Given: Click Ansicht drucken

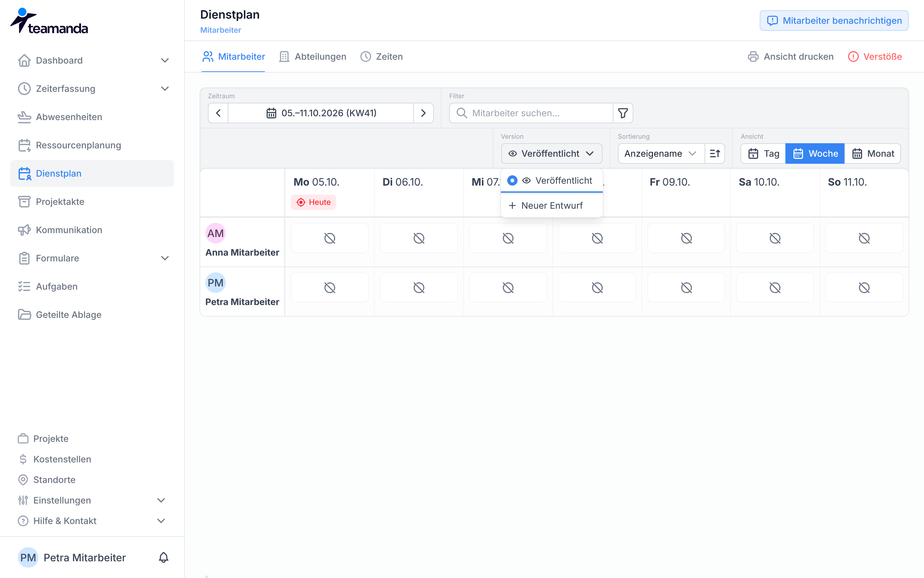Looking at the screenshot, I should pyautogui.click(x=790, y=57).
